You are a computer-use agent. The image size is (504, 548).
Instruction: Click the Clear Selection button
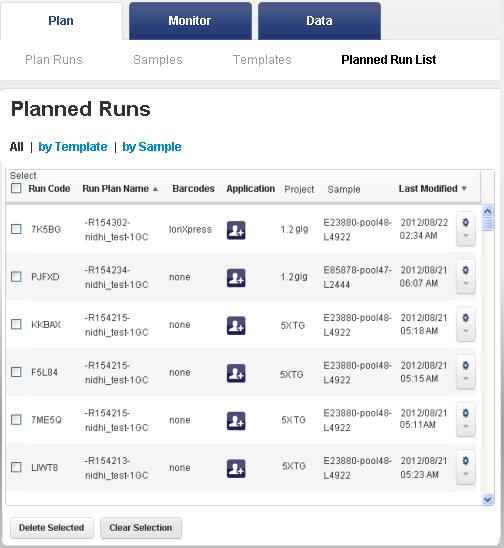pyautogui.click(x=141, y=528)
